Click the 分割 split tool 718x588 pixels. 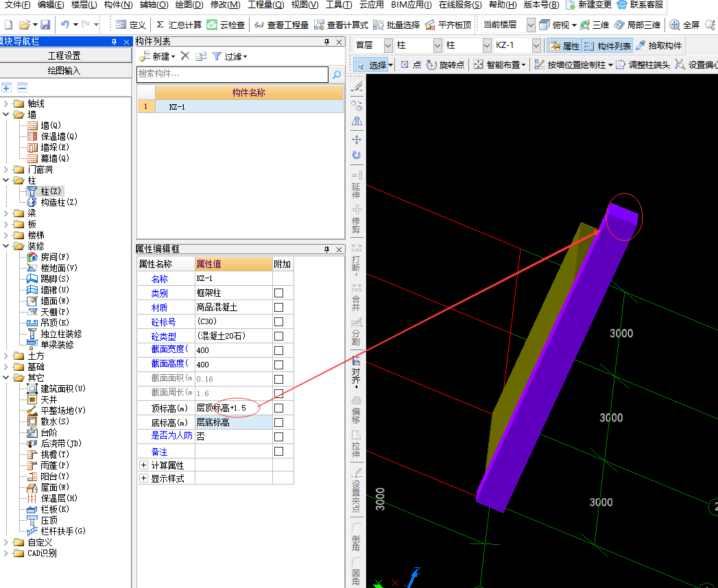(356, 331)
